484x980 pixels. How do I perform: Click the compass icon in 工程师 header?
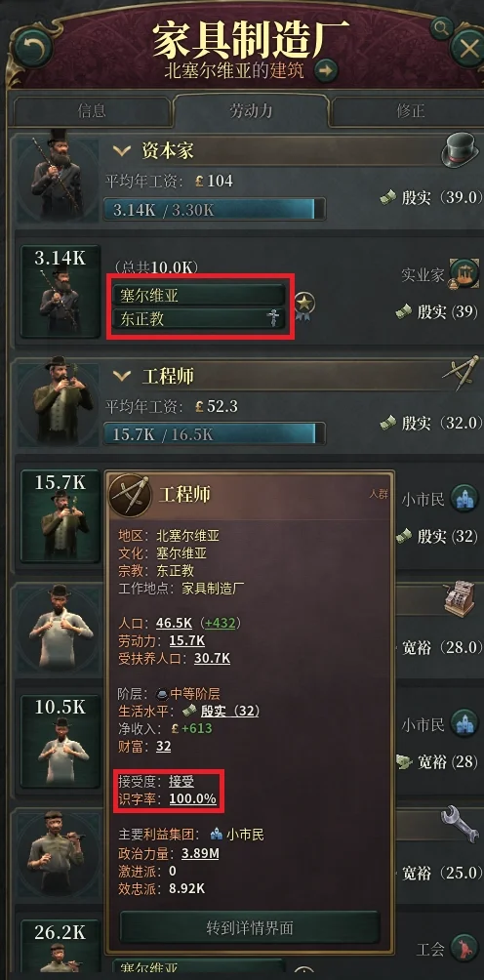461,376
